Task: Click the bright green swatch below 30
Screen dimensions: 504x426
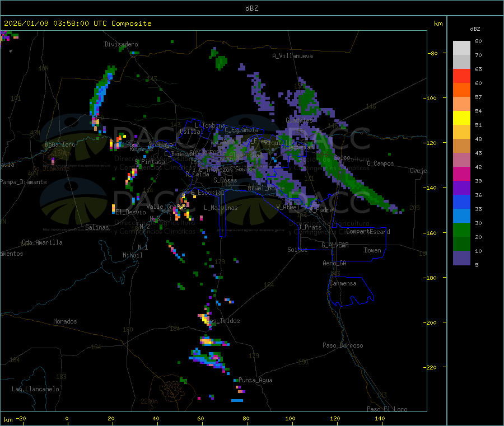Action: [461, 230]
